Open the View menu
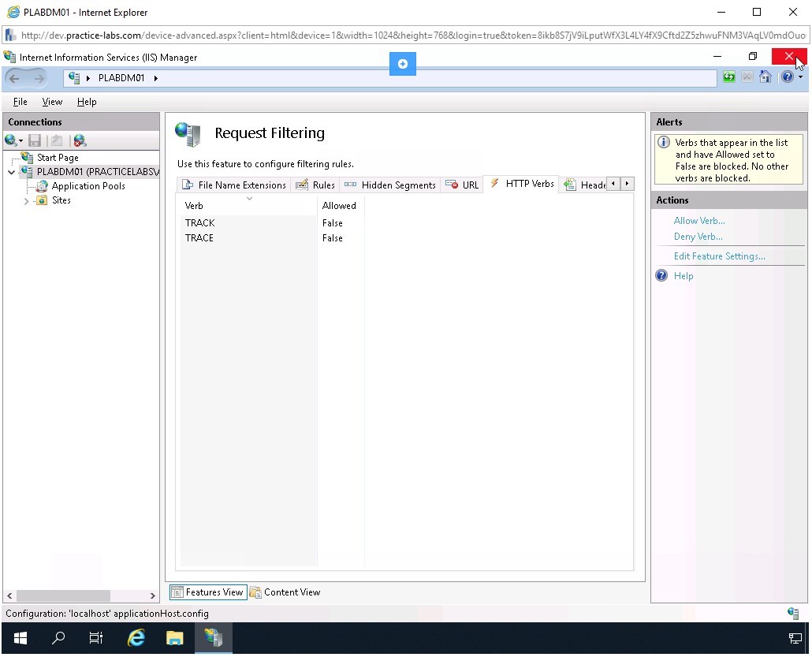812x657 pixels. (x=51, y=101)
